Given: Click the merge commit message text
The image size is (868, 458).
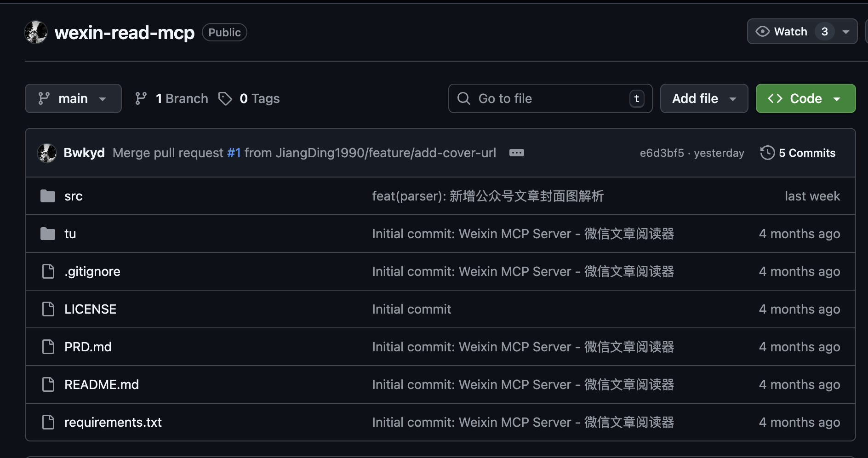Looking at the screenshot, I should coord(304,153).
